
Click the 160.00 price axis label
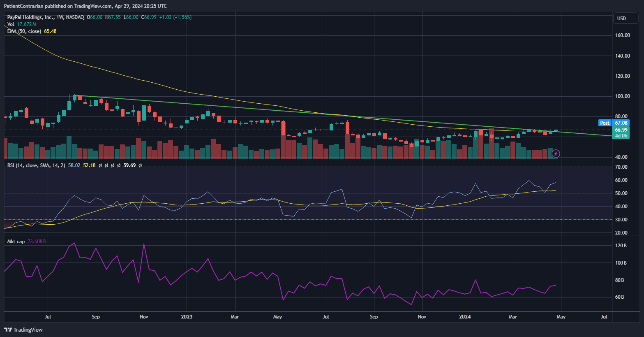click(x=622, y=35)
